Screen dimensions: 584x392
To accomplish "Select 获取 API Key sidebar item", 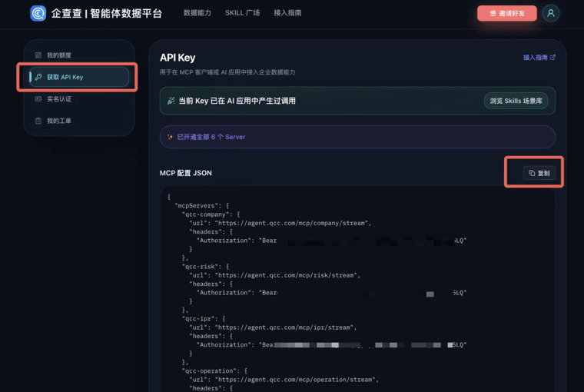I will click(79, 77).
